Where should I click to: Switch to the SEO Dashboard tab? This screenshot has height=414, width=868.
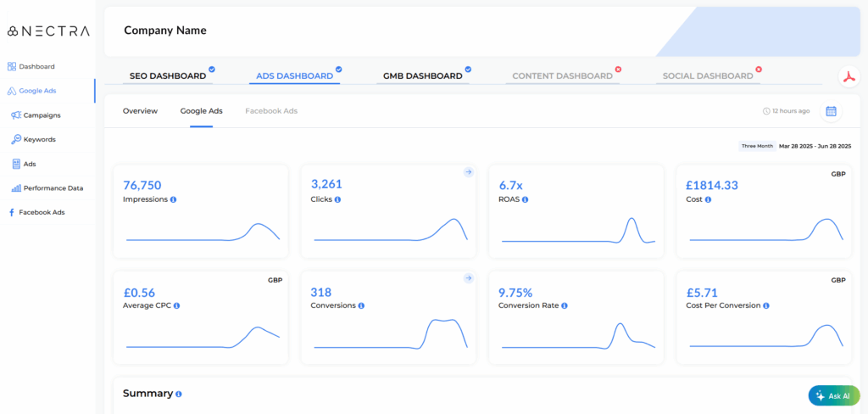168,76
